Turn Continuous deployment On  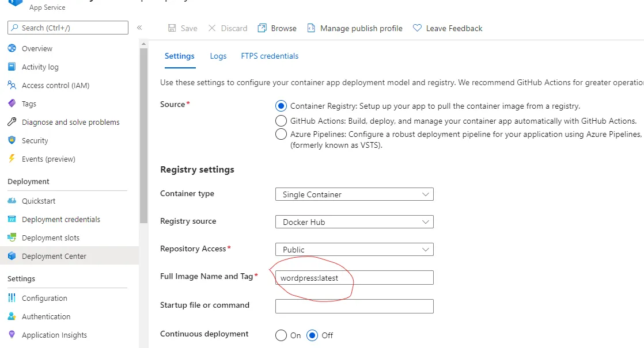pyautogui.click(x=281, y=335)
